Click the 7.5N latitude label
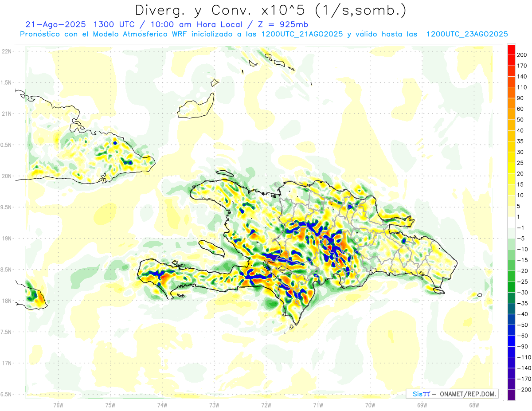 6,332
